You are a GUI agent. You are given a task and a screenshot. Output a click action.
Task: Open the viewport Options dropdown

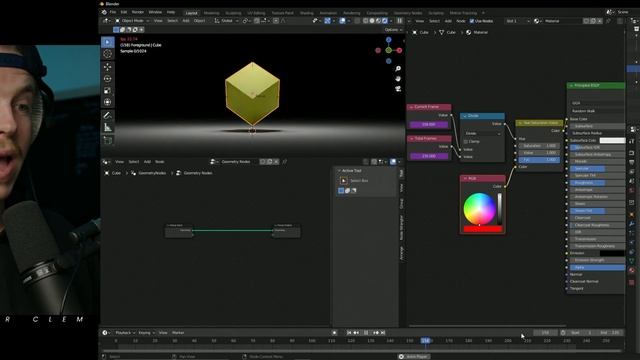[393, 29]
